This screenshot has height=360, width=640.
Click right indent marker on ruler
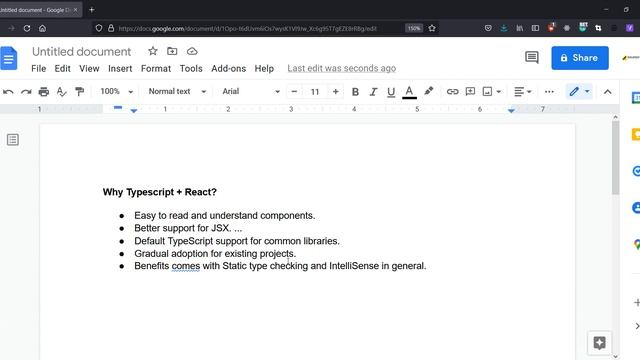click(x=511, y=111)
